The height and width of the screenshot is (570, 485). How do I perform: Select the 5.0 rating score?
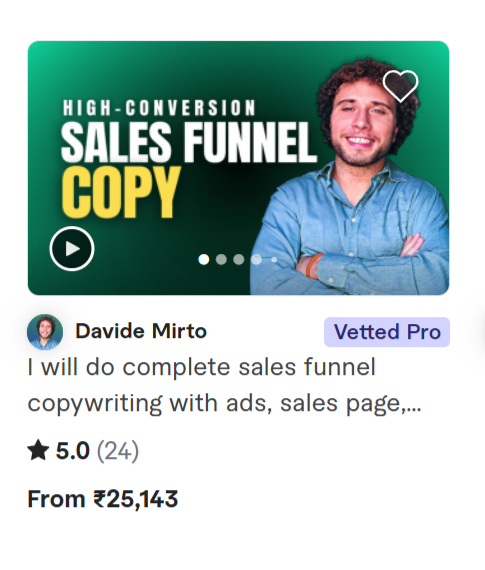(73, 451)
